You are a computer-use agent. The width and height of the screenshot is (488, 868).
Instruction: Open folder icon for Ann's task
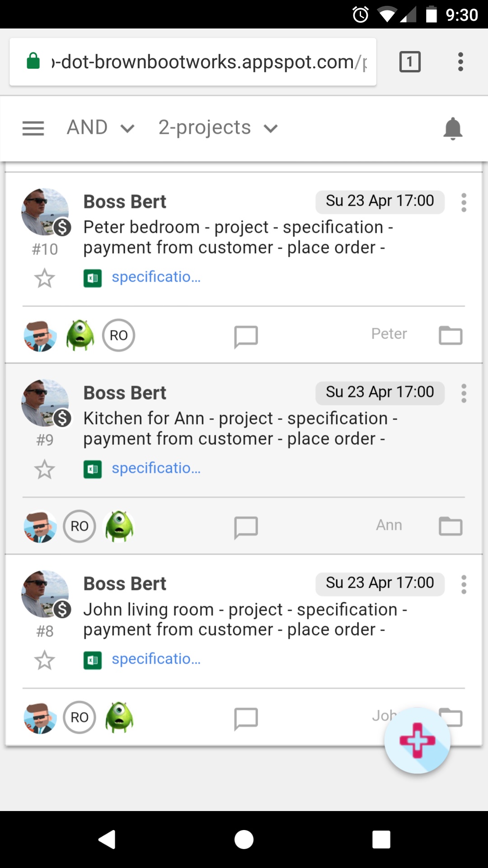click(450, 526)
